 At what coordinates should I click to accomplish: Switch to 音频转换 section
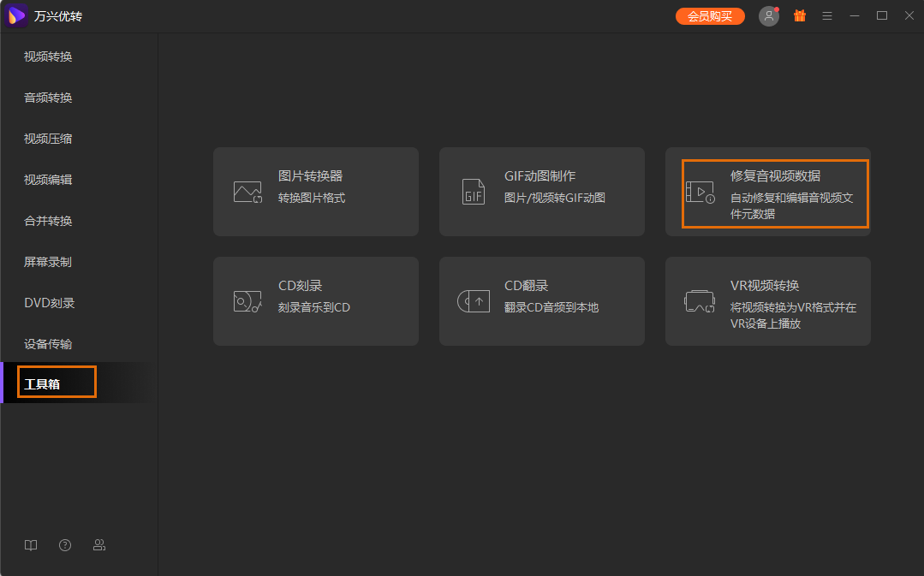click(49, 98)
